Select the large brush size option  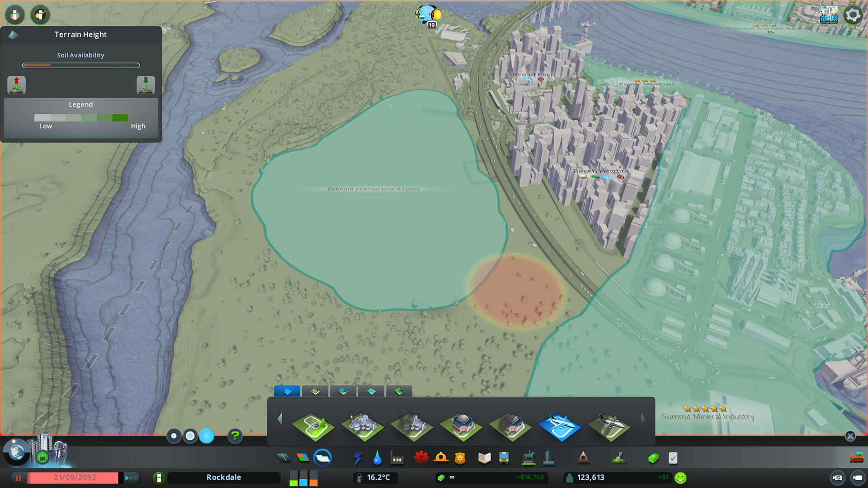(207, 436)
